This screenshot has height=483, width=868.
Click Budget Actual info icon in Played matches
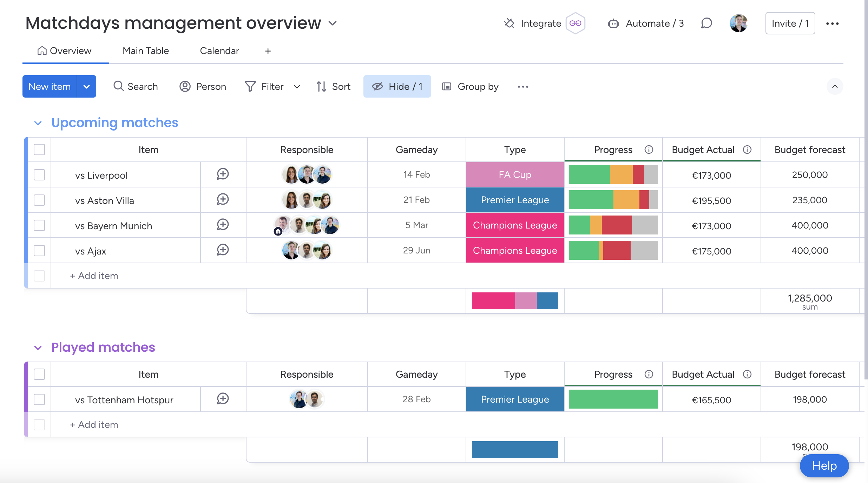click(x=747, y=375)
